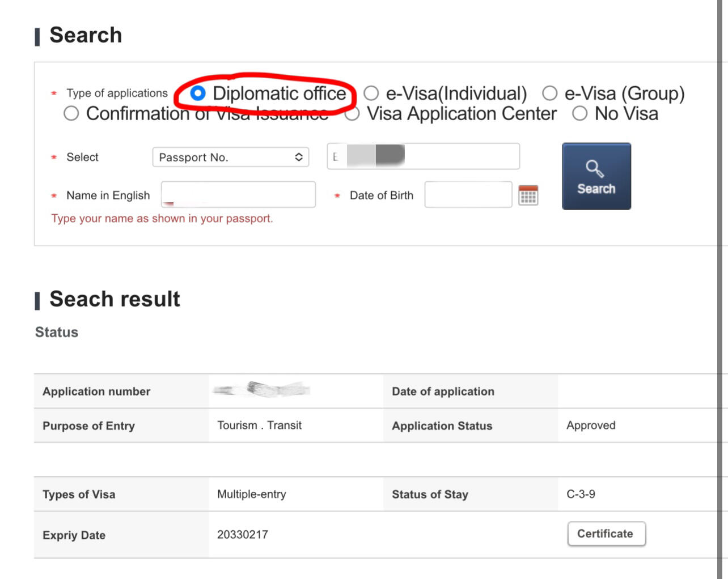Image resolution: width=728 pixels, height=579 pixels.
Task: Click the Purpose of Entry label
Action: click(88, 426)
